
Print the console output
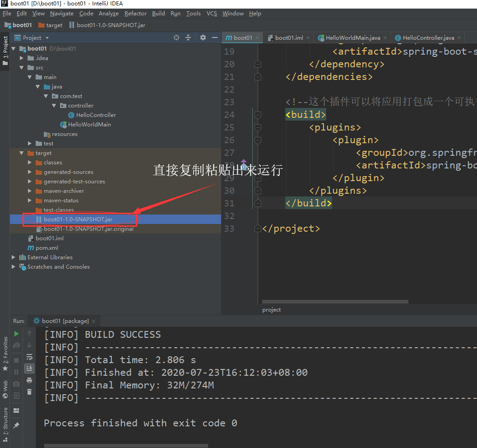pyautogui.click(x=29, y=380)
